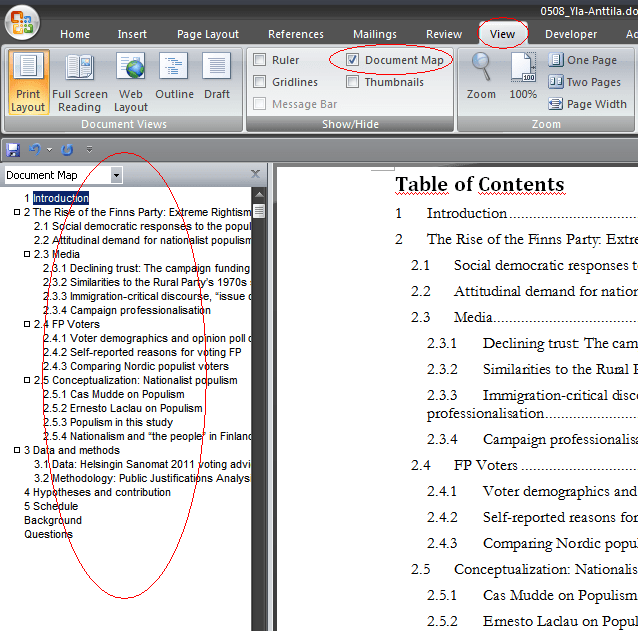The height and width of the screenshot is (631, 638).
Task: Go to 2.3.1 Declining trust heading
Action: [x=147, y=268]
